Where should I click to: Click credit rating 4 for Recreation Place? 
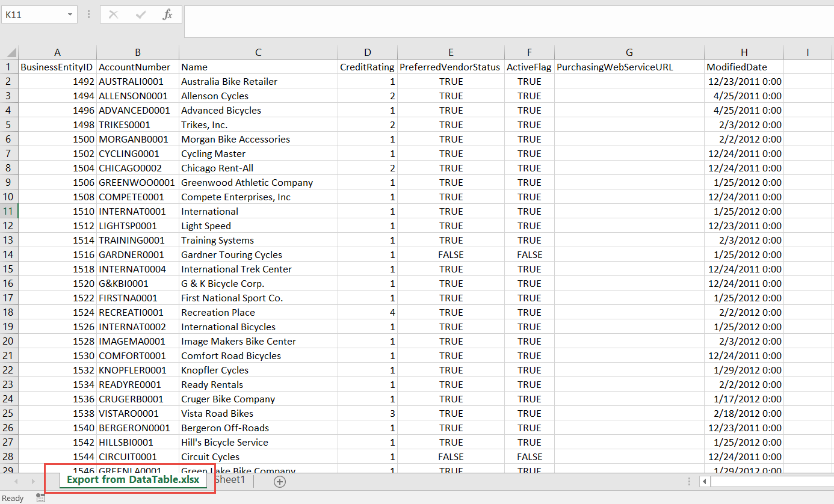tap(368, 312)
